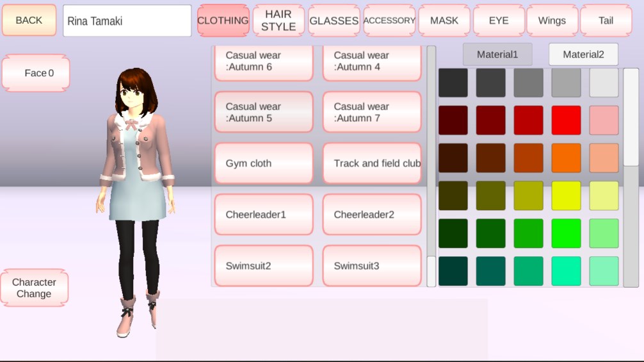Click the clothing list scrollbar handle

point(431,270)
